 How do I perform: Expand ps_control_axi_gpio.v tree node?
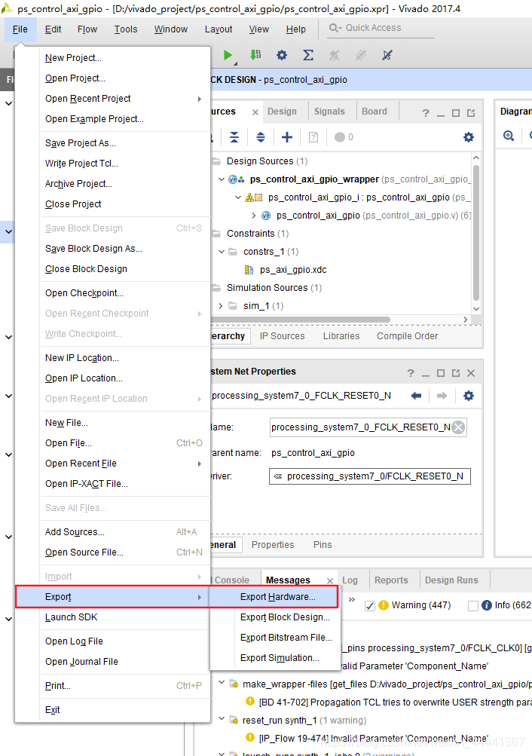tap(254, 216)
